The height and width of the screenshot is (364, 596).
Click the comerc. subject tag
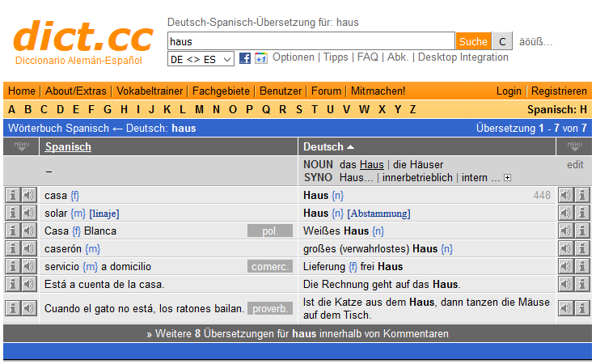[270, 266]
